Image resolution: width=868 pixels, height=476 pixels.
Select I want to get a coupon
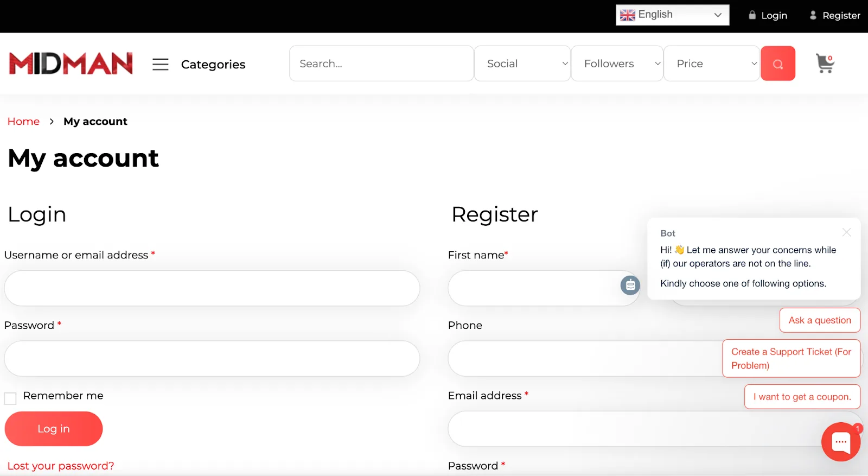point(802,397)
